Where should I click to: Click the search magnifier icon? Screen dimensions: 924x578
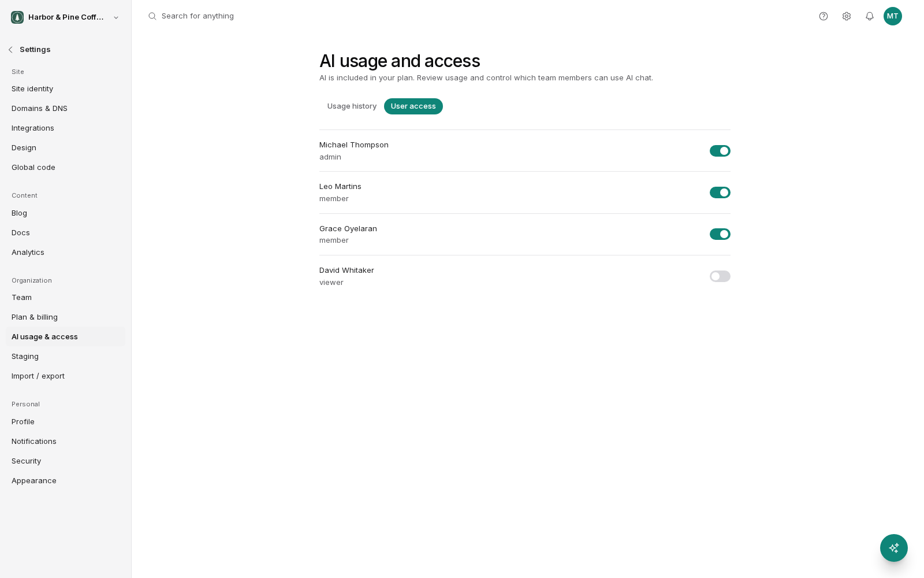[152, 16]
